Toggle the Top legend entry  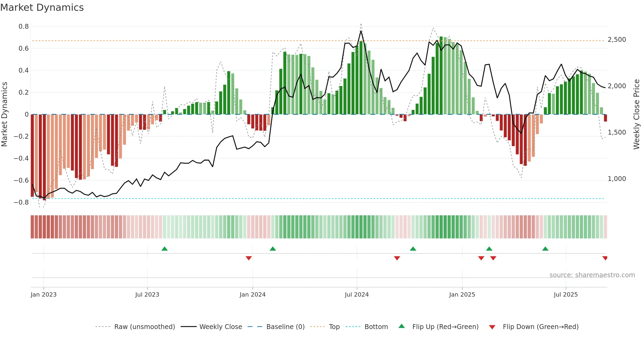[325, 327]
